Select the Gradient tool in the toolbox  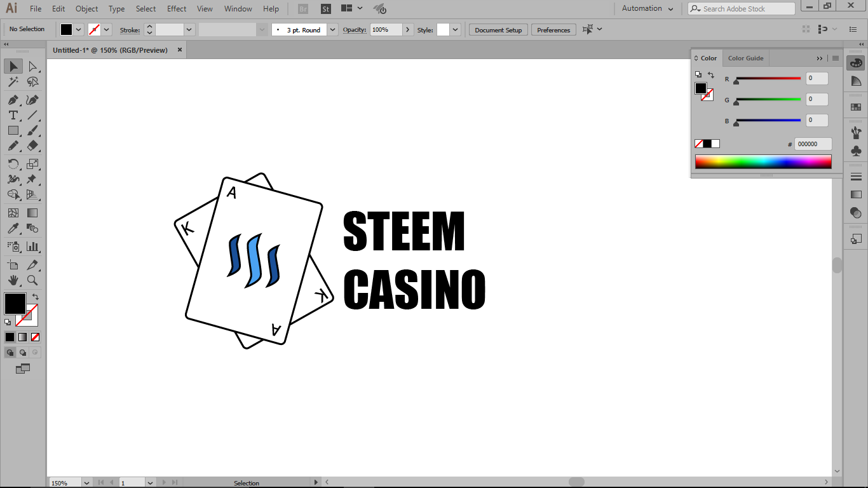click(x=32, y=213)
